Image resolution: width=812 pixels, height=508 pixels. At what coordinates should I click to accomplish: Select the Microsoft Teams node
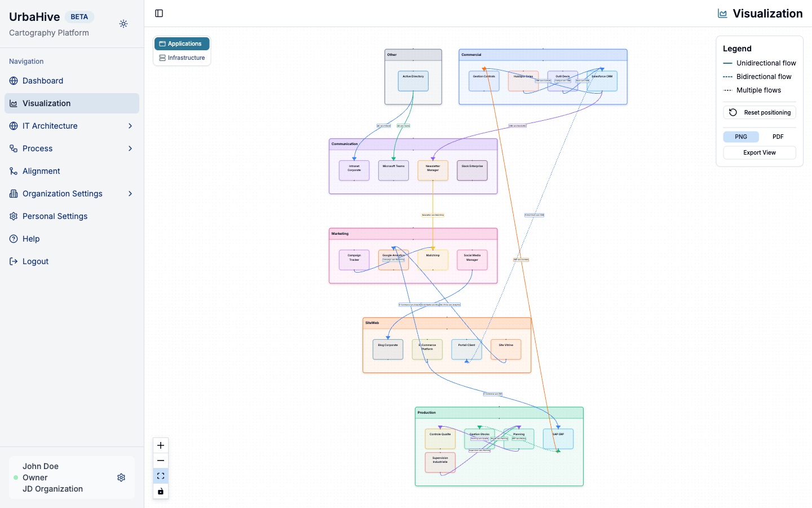(x=394, y=170)
